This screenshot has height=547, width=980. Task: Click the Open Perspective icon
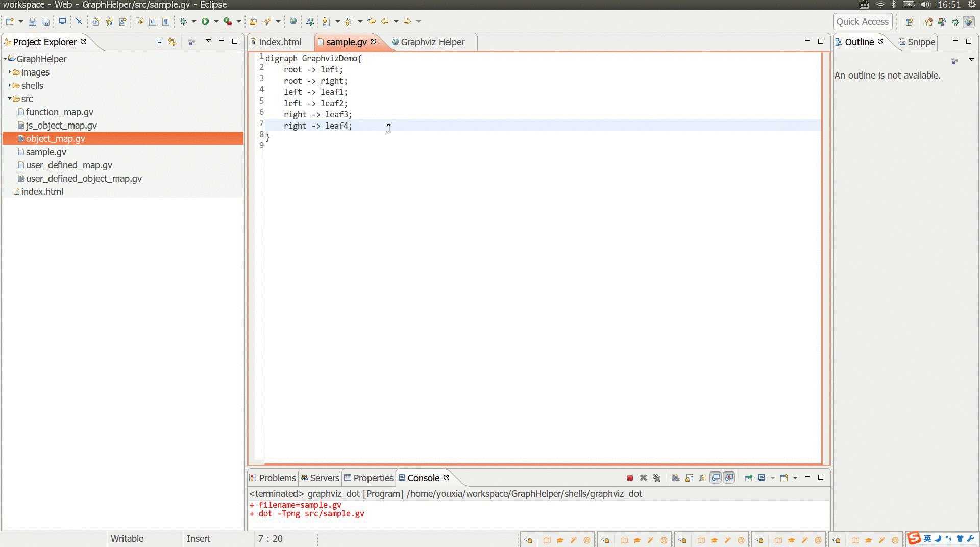(909, 21)
